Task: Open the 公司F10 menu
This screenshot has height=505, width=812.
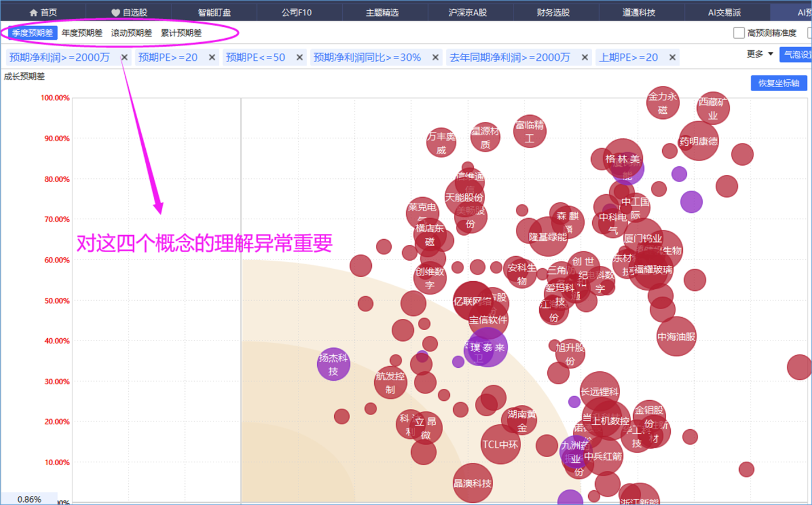Action: 297,13
